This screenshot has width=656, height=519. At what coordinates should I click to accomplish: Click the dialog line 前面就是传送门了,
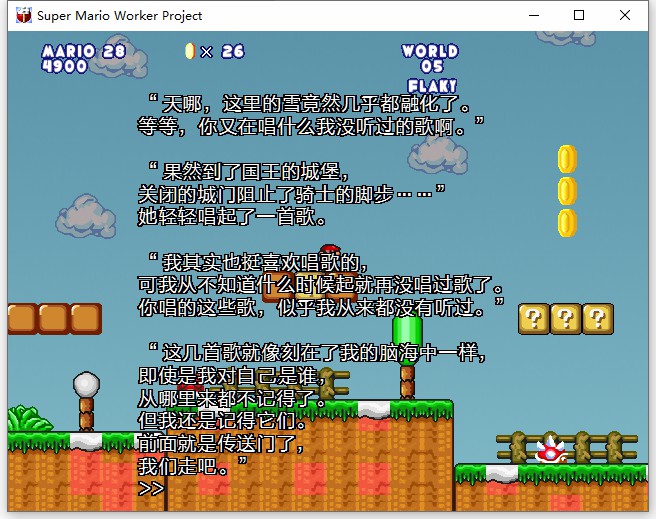pos(220,443)
